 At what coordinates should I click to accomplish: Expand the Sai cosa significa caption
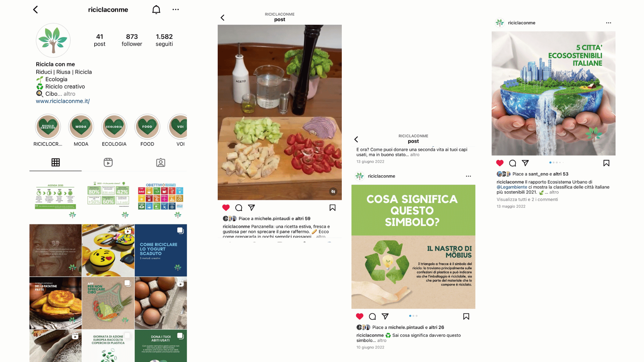tap(382, 341)
